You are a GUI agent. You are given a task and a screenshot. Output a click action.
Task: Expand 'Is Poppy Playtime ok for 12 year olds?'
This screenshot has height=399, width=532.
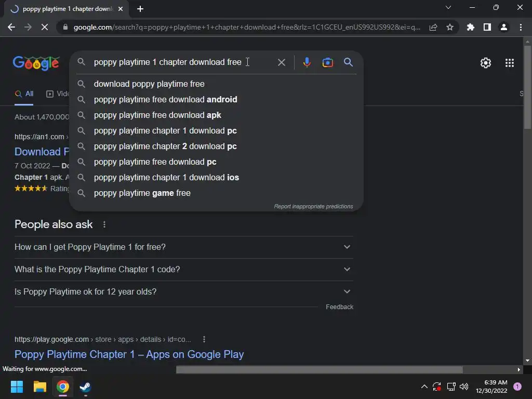[183, 292]
